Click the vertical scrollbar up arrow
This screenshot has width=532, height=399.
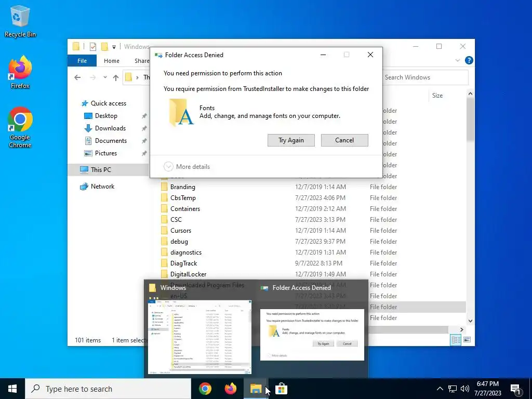click(470, 94)
